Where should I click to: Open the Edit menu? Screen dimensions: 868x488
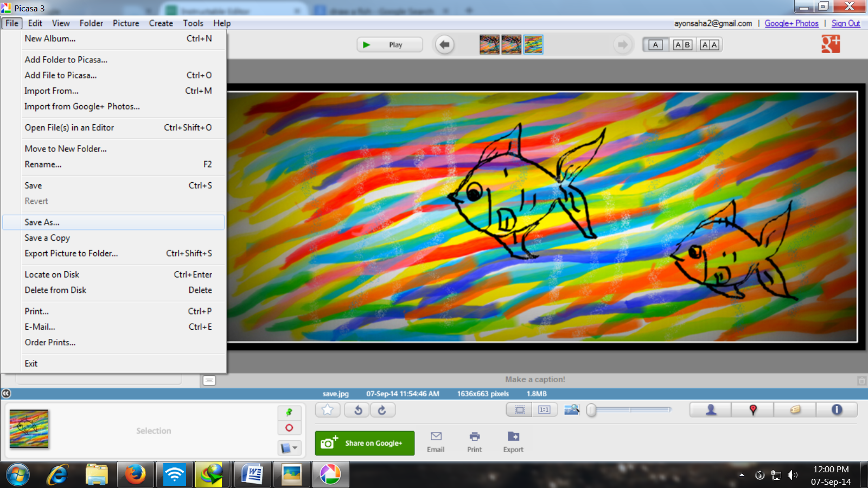pos(35,23)
